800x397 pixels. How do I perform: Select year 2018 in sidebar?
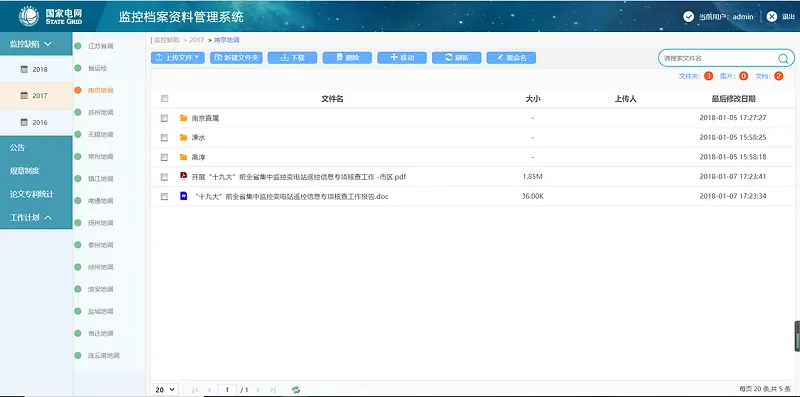36,69
